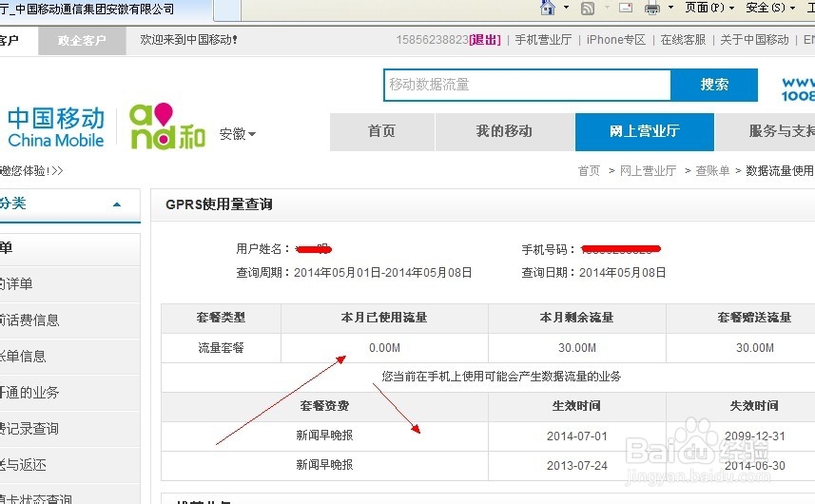
Task: Open the 安徽 province dropdown
Action: tap(238, 134)
